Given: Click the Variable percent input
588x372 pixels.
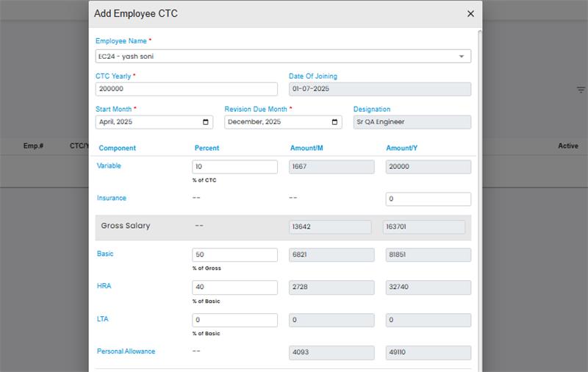Looking at the screenshot, I should pos(234,167).
